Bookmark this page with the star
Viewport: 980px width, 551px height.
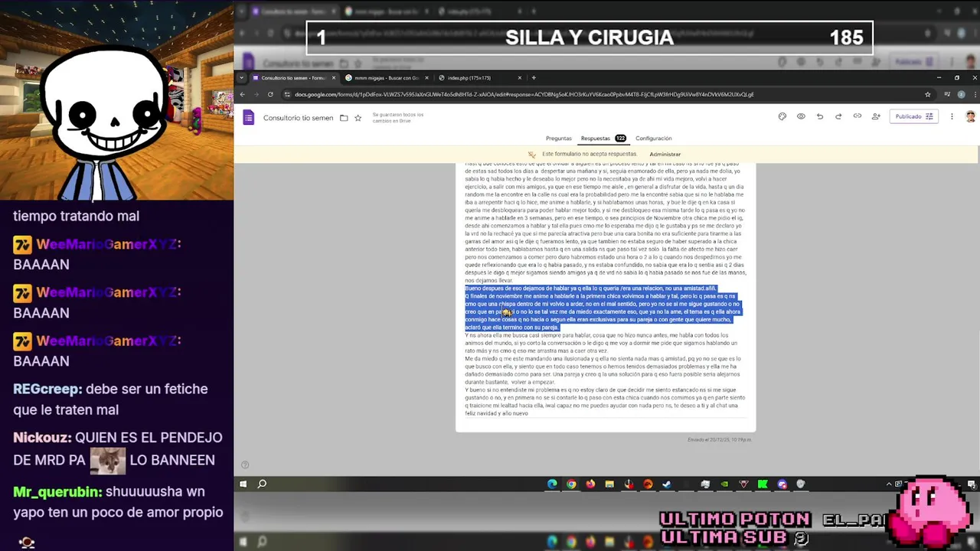pos(927,94)
